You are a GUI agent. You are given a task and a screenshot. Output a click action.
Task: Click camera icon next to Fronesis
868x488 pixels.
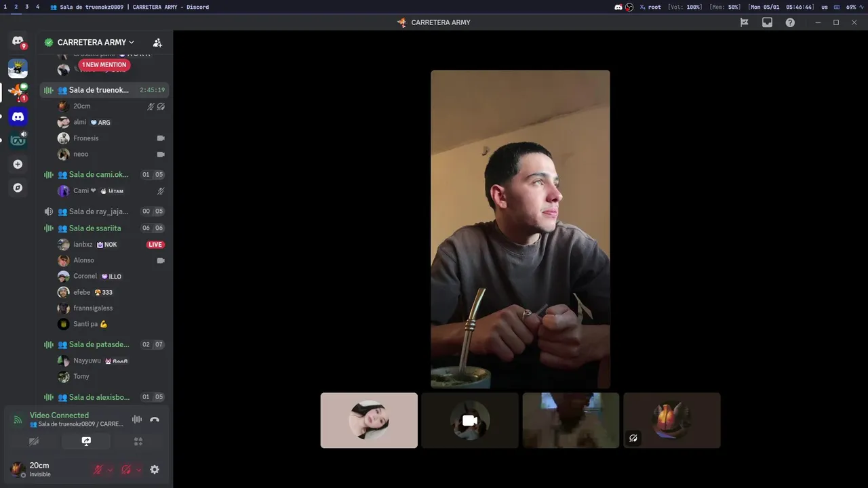(161, 138)
